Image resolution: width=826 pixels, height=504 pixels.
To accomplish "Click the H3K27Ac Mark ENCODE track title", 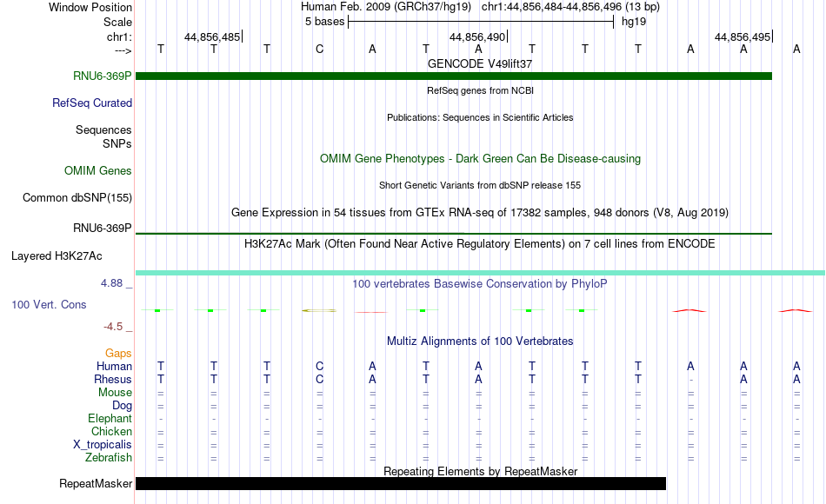I will (480, 243).
